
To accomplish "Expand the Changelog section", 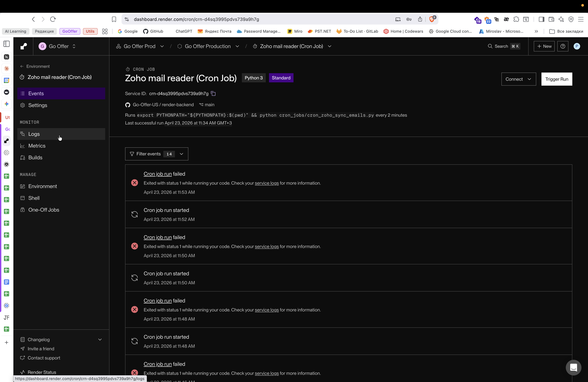I will tap(100, 340).
